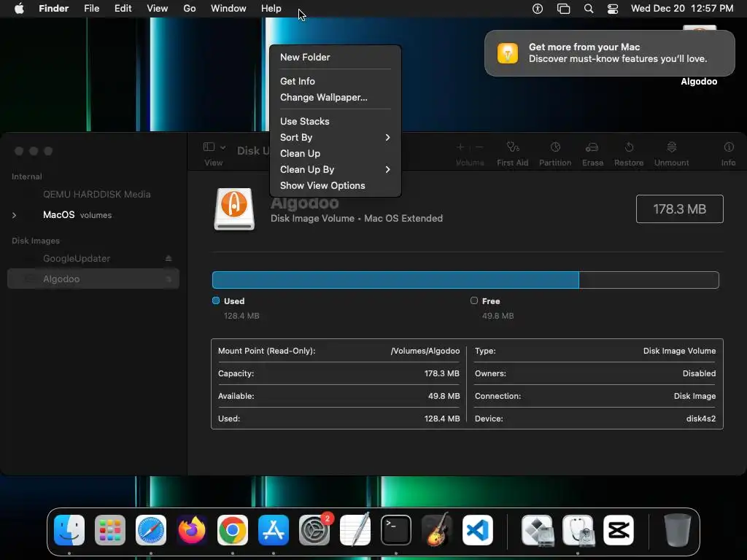The image size is (747, 560).
Task: Open the File menu in the menu bar
Action: (91, 9)
